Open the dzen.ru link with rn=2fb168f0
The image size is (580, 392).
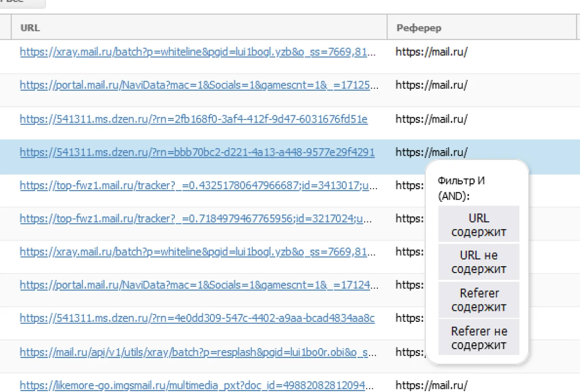[x=194, y=119]
